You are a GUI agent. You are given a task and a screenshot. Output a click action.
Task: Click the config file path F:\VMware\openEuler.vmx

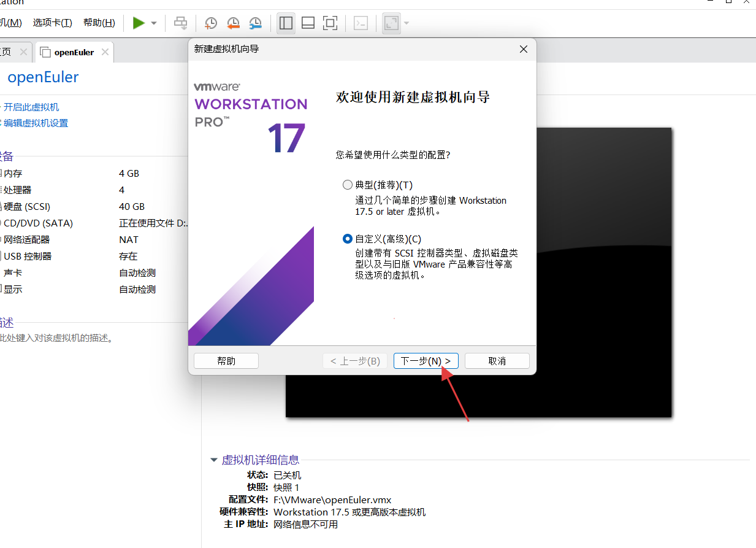(332, 500)
